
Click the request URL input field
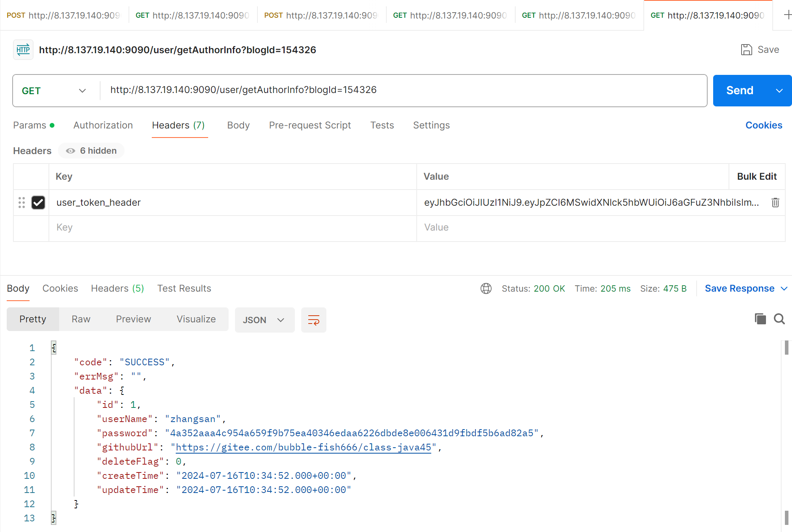[x=403, y=90]
